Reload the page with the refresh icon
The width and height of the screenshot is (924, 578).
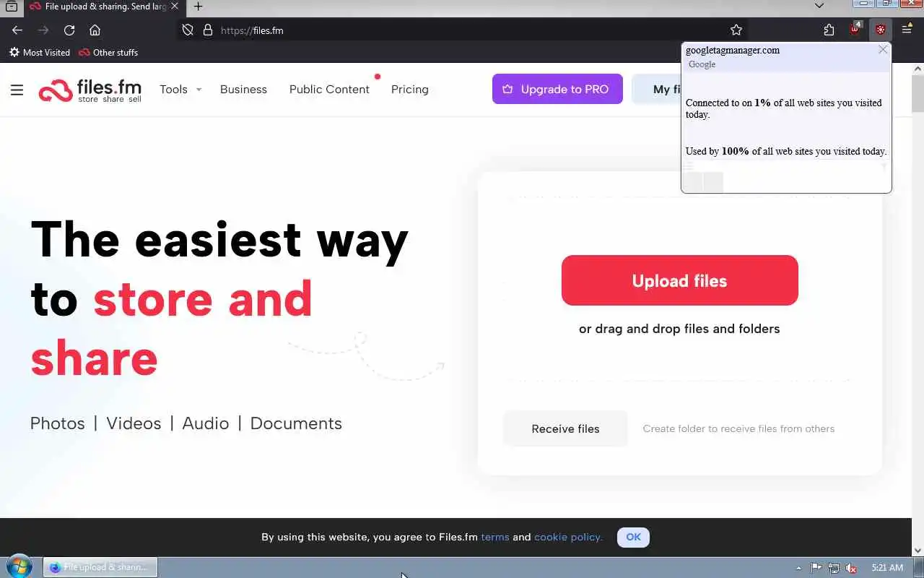(69, 30)
